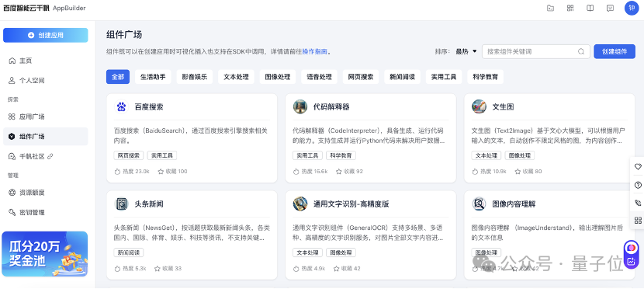Click the 网页搜索 tag on 百度搜索 card
The width and height of the screenshot is (644, 289).
click(x=129, y=156)
